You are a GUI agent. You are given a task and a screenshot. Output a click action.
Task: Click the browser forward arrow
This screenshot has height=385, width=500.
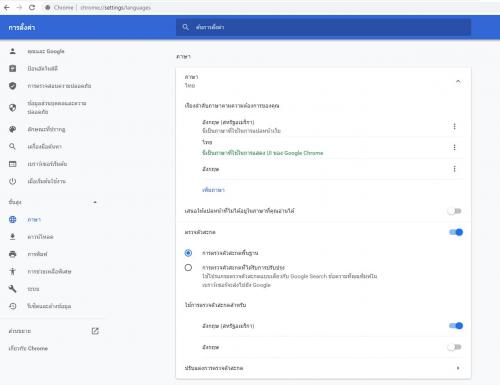click(19, 7)
